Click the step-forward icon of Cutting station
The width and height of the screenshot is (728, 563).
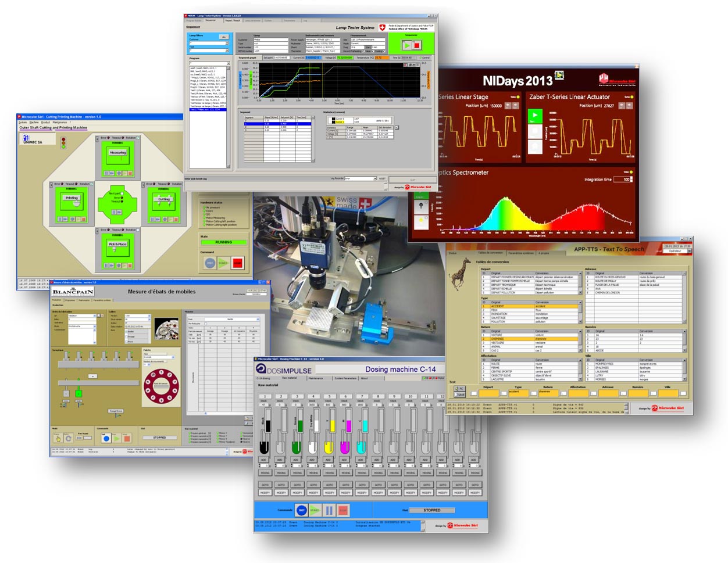coord(158,219)
